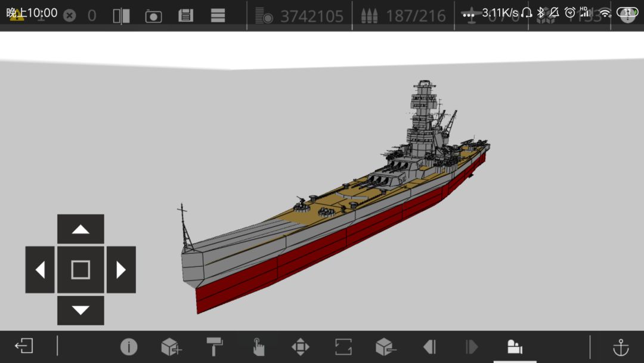644x363 pixels.
Task: Exit the editor via the exit icon
Action: tap(24, 346)
